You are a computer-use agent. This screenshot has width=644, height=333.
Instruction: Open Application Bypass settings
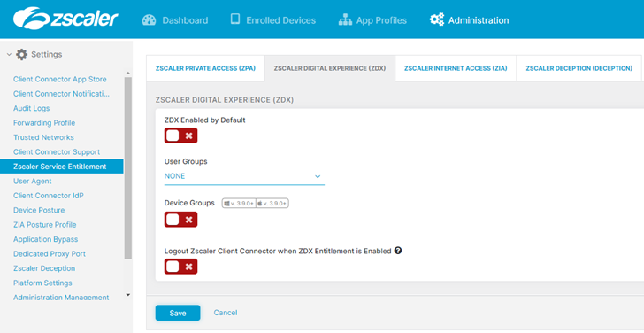(46, 239)
